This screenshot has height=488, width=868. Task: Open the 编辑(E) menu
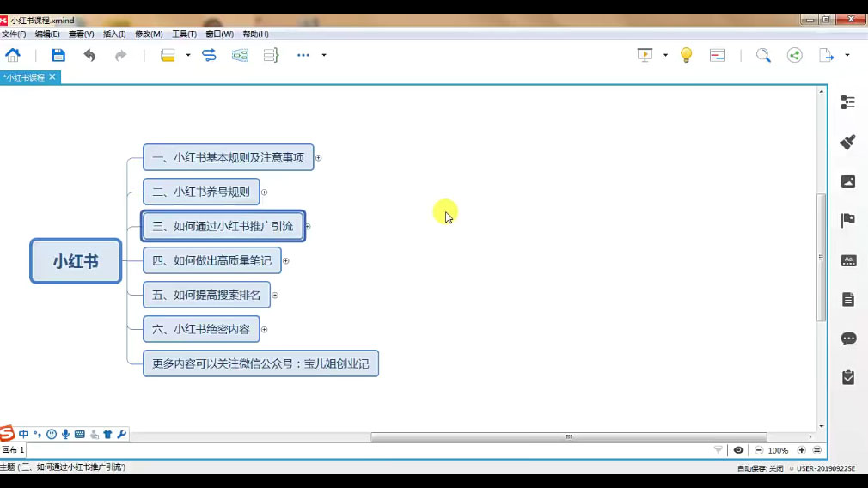point(47,34)
